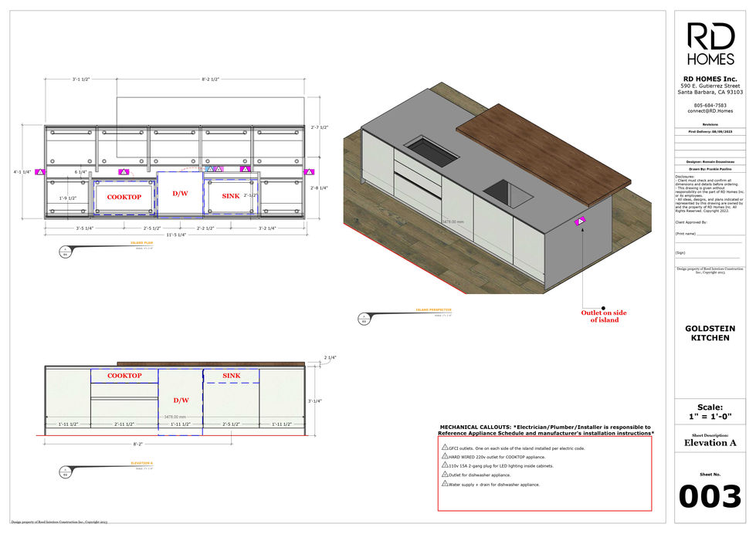Click the magenta outlet marker on island plan's left edge

40,172
